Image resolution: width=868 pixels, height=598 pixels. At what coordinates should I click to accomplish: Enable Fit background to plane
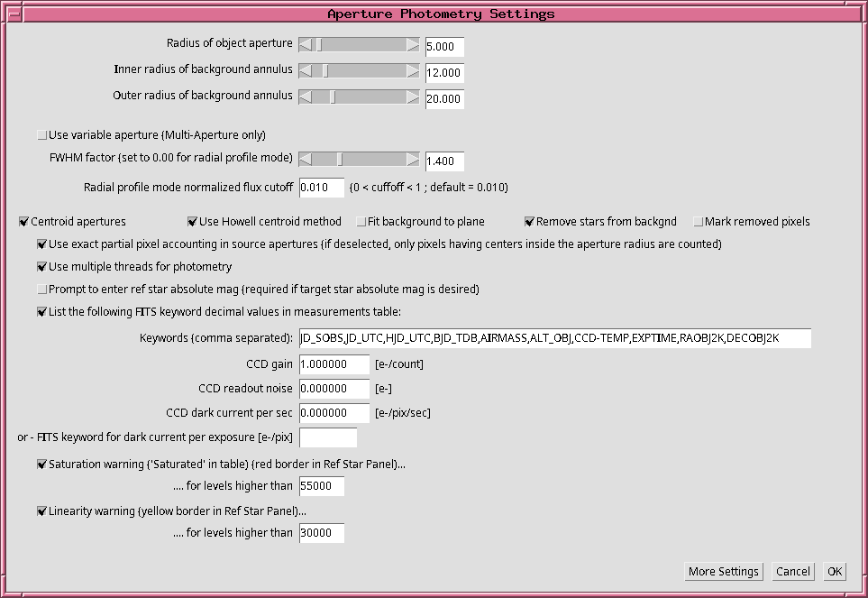(x=361, y=222)
